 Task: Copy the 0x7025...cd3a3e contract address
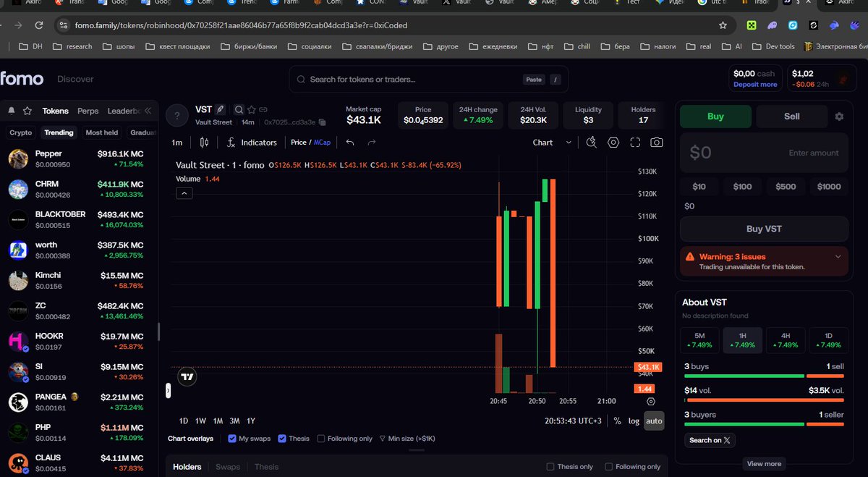pos(323,122)
